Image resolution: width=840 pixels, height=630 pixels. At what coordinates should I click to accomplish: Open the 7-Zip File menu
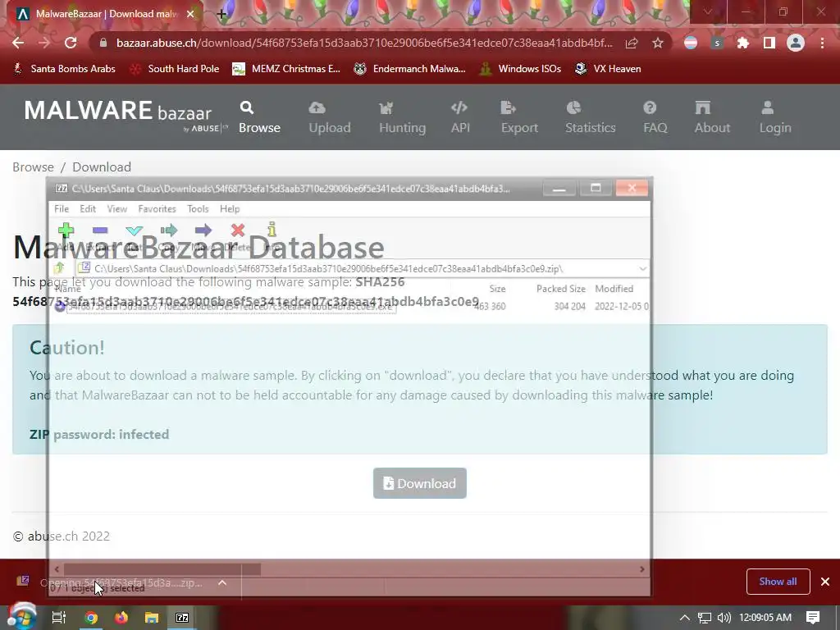point(62,209)
